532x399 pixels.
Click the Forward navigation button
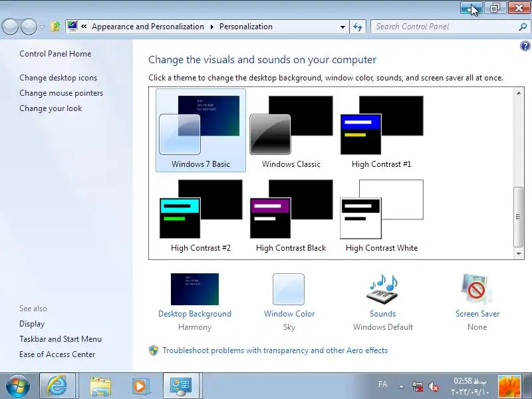point(29,27)
